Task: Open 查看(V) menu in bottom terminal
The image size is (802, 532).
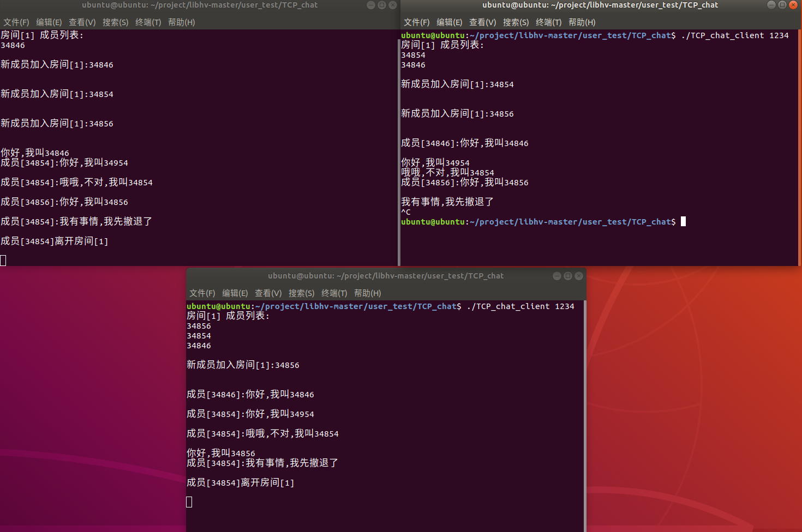Action: (268, 293)
